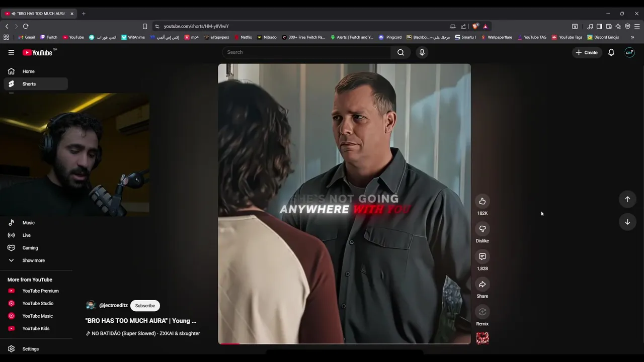Start voice search with microphone icon
This screenshot has width=644, height=362.
click(422, 52)
